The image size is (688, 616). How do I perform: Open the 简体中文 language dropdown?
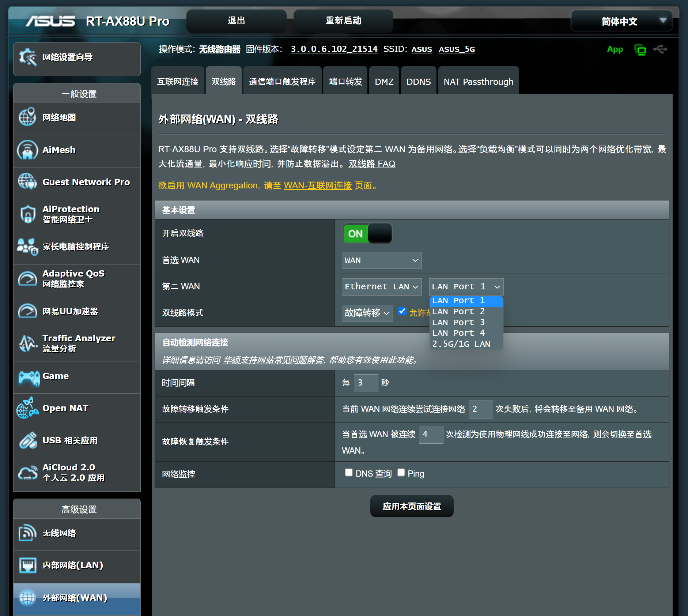pos(621,21)
